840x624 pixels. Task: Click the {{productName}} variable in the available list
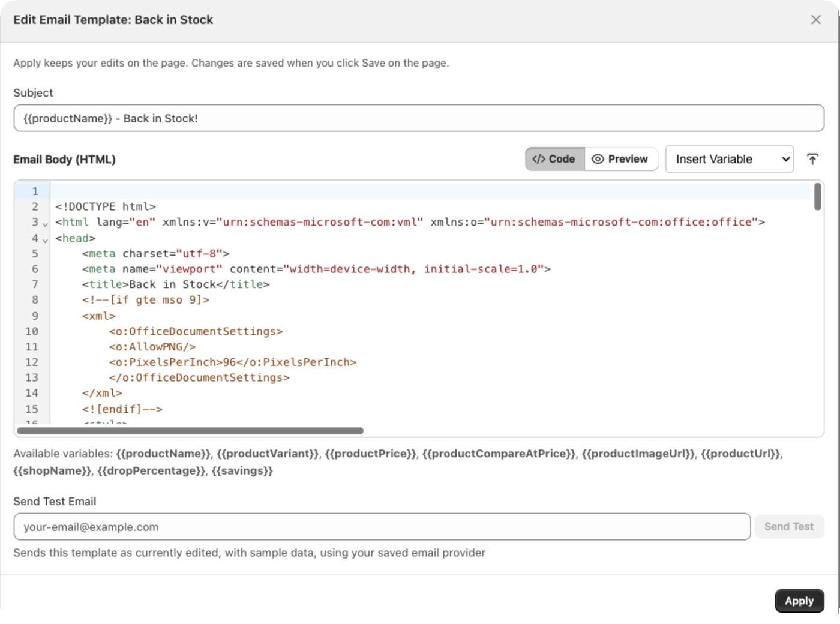(163, 454)
